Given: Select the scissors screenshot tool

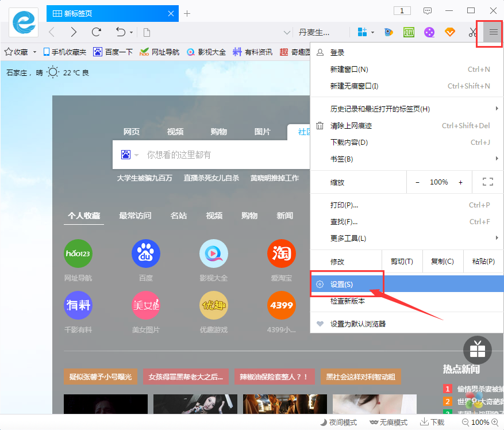Looking at the screenshot, I should (x=473, y=33).
